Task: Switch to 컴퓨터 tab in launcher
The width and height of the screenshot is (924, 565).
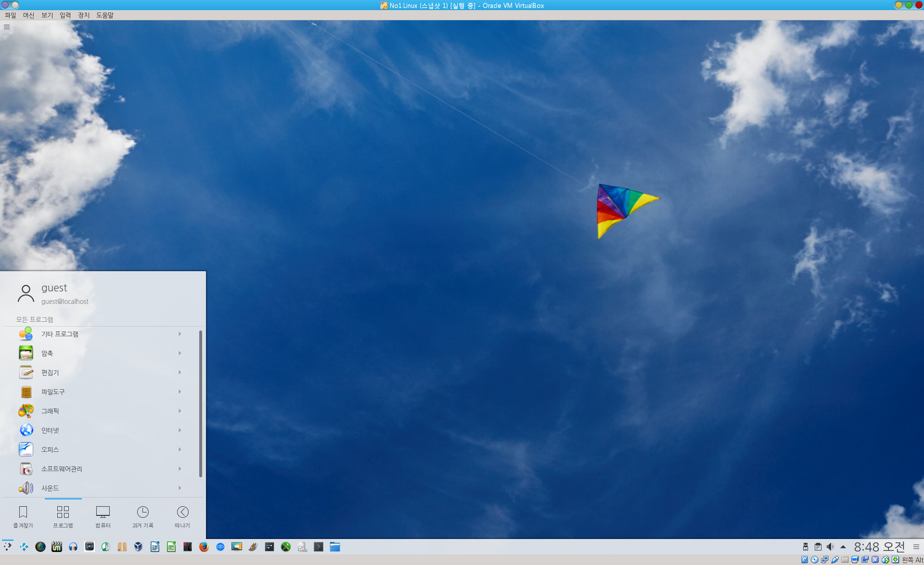Action: [103, 517]
